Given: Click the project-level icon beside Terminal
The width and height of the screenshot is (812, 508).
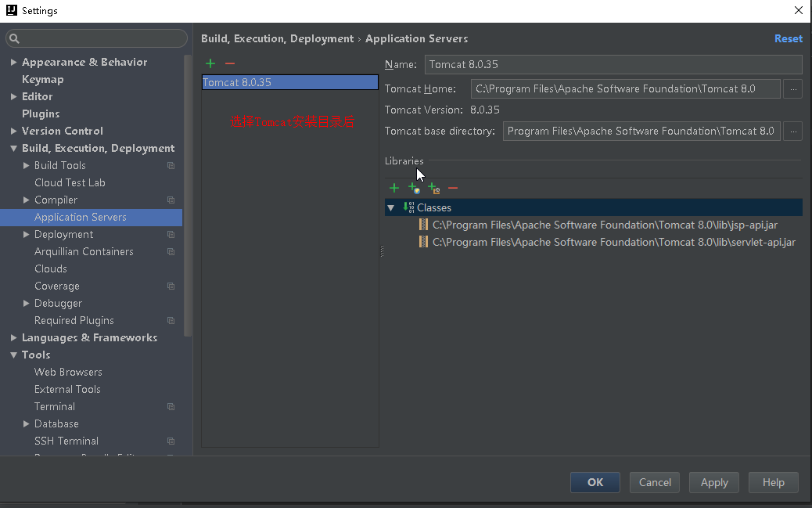Looking at the screenshot, I should [171, 406].
